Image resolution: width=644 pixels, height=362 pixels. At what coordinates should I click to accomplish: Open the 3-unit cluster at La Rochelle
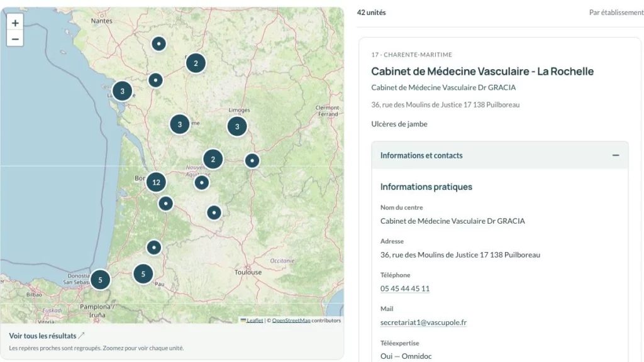[x=123, y=91]
